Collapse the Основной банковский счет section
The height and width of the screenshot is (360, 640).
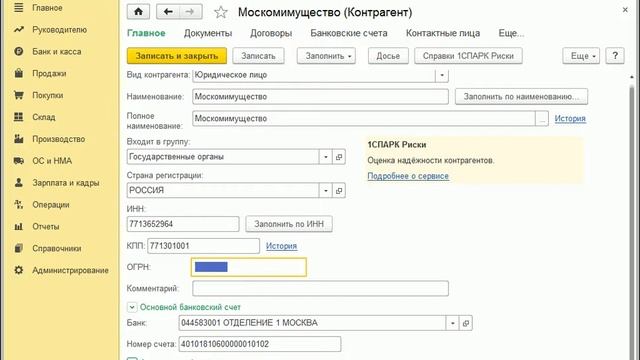click(132, 307)
